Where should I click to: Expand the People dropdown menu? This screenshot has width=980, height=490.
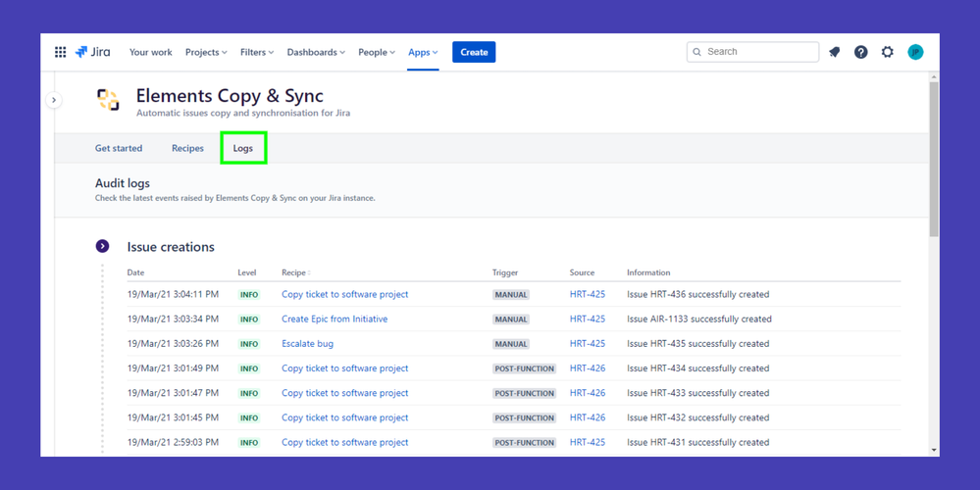pyautogui.click(x=377, y=52)
